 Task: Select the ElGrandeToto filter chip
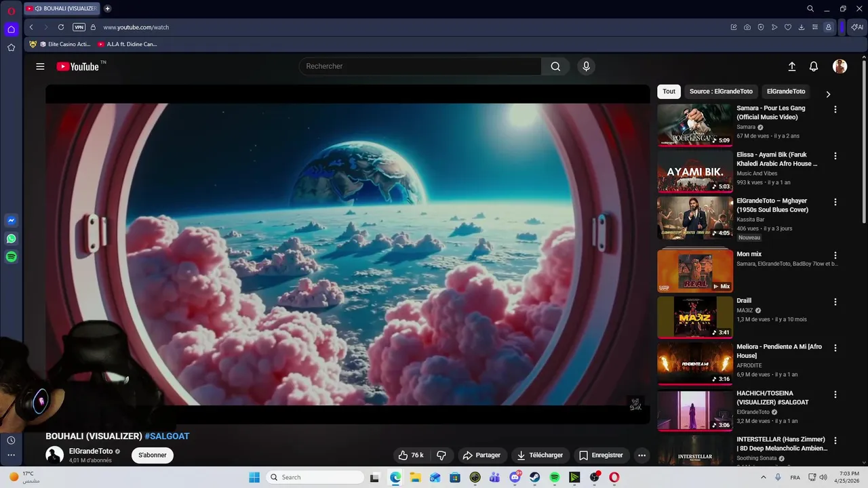point(786,91)
